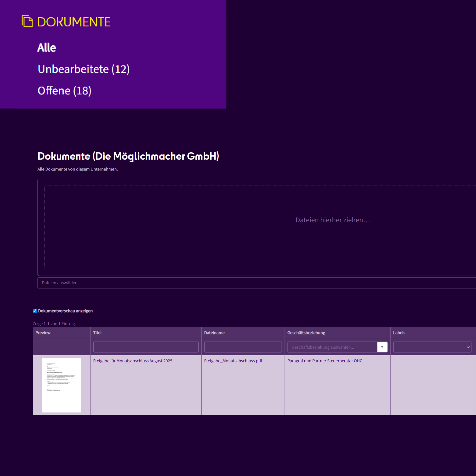Sort by Geschäftsbeziehung column header

coord(306,333)
